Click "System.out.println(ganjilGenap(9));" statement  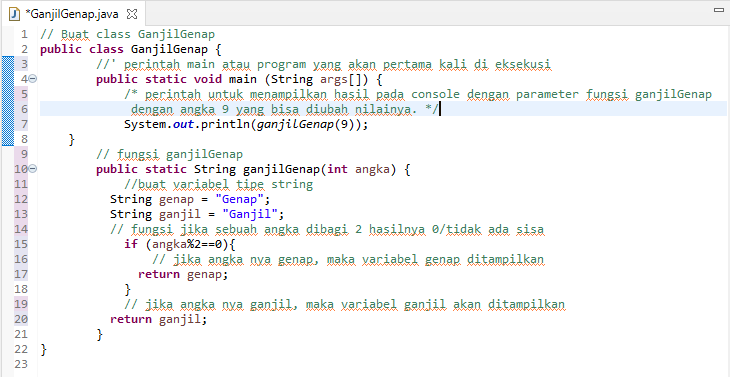(x=246, y=124)
